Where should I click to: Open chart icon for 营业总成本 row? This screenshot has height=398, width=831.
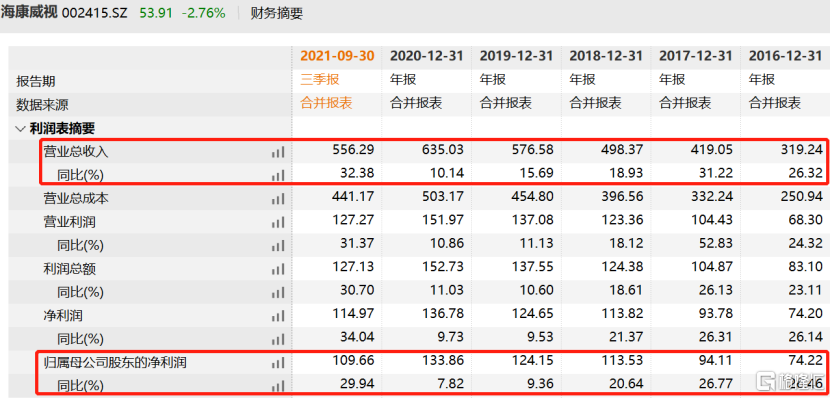[x=278, y=199]
